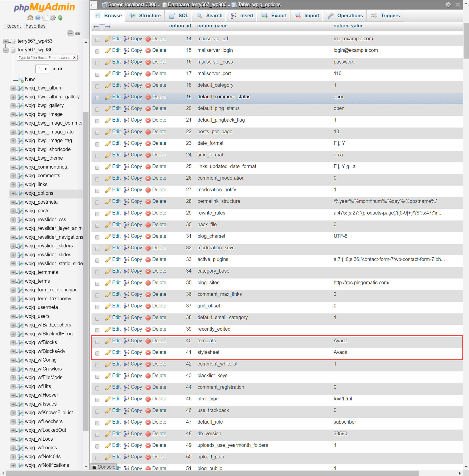The height and width of the screenshot is (476, 469).
Task: Expand the wpjq_postmeta table node
Action: click(x=13, y=202)
